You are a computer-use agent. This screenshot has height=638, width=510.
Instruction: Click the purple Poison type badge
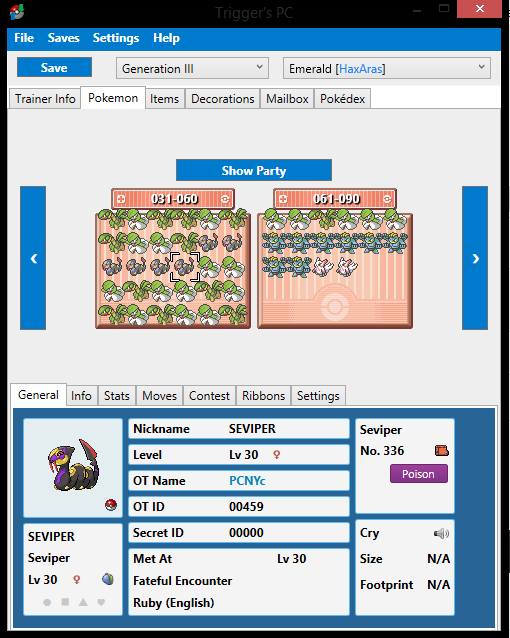[419, 474]
